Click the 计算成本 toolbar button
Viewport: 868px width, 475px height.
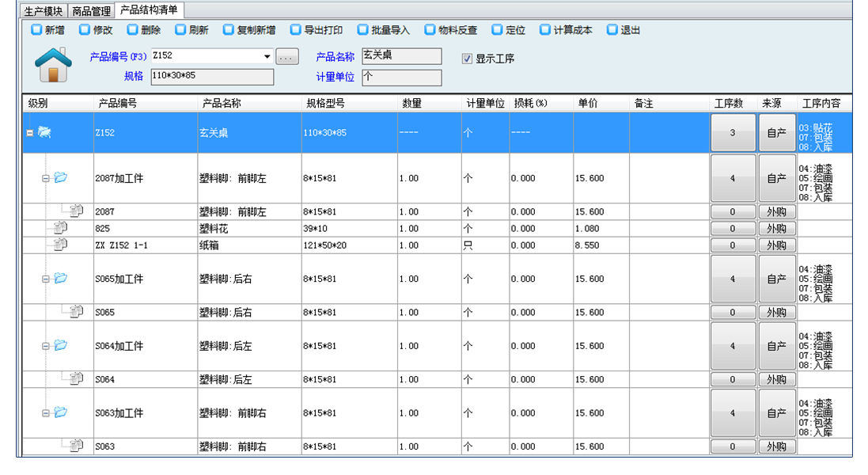click(x=566, y=30)
